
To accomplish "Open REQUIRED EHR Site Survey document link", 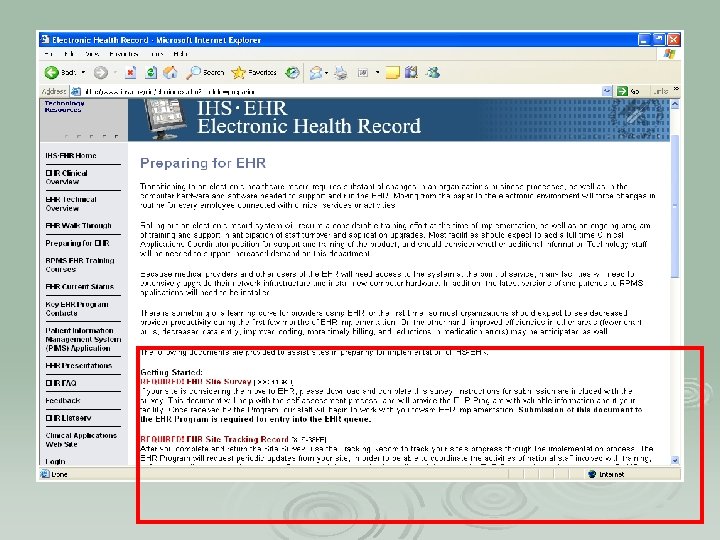I will coord(196,382).
